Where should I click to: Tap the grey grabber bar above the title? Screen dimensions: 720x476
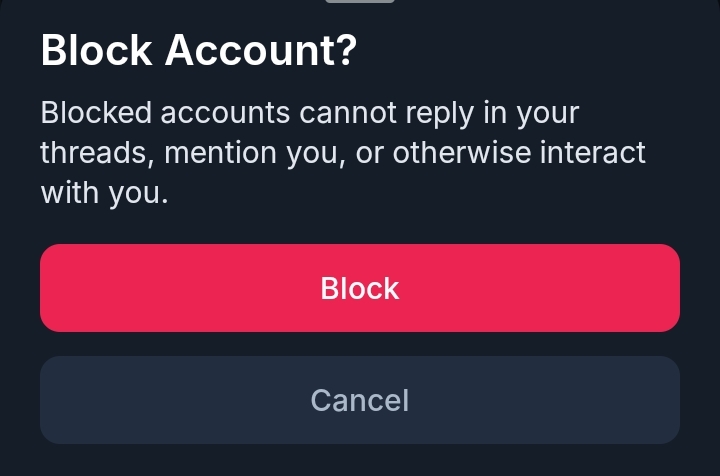tap(360, 2)
